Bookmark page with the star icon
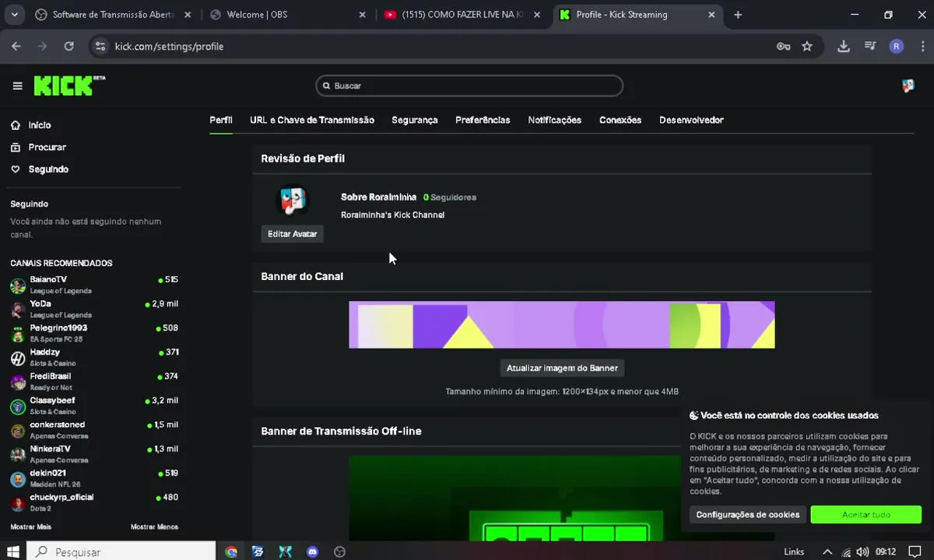This screenshot has width=934, height=560. point(807,47)
